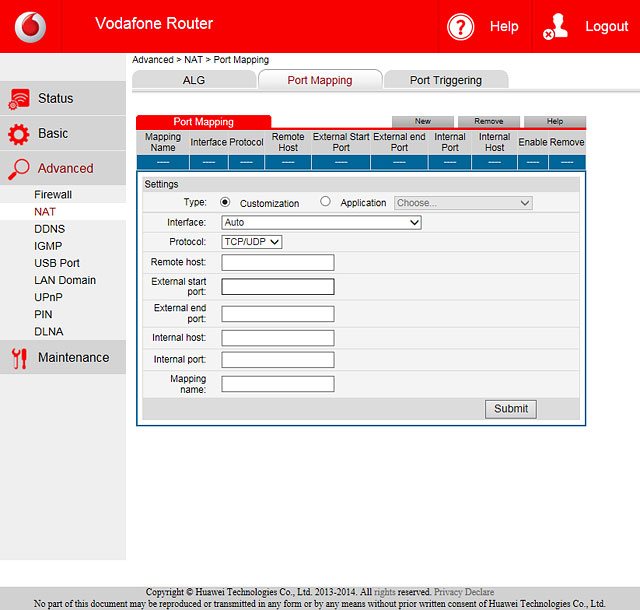
Task: Open the Protocol TCP/UDP dropdown
Action: pyautogui.click(x=252, y=242)
